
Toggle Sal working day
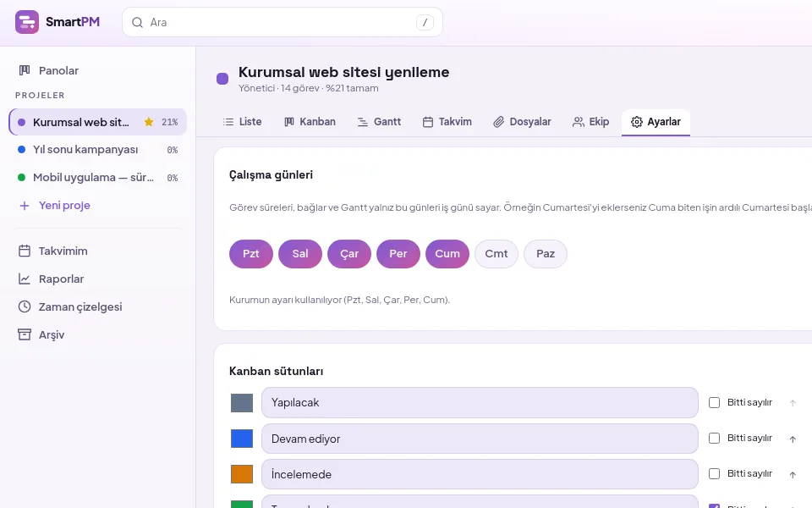tap(300, 254)
